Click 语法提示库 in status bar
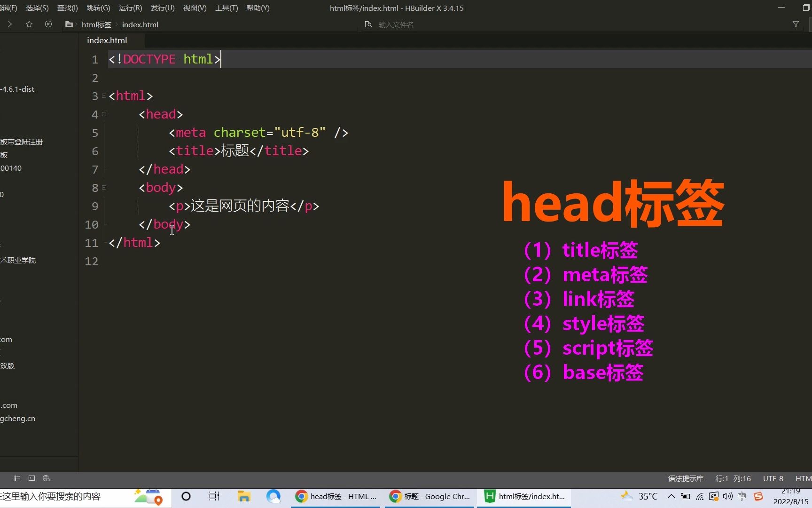 point(686,479)
